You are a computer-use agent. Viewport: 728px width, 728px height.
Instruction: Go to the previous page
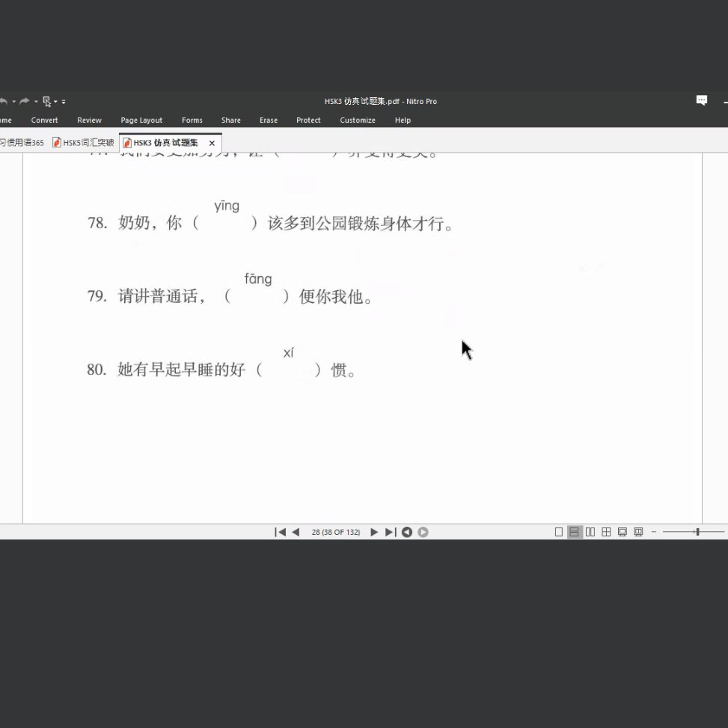(296, 532)
